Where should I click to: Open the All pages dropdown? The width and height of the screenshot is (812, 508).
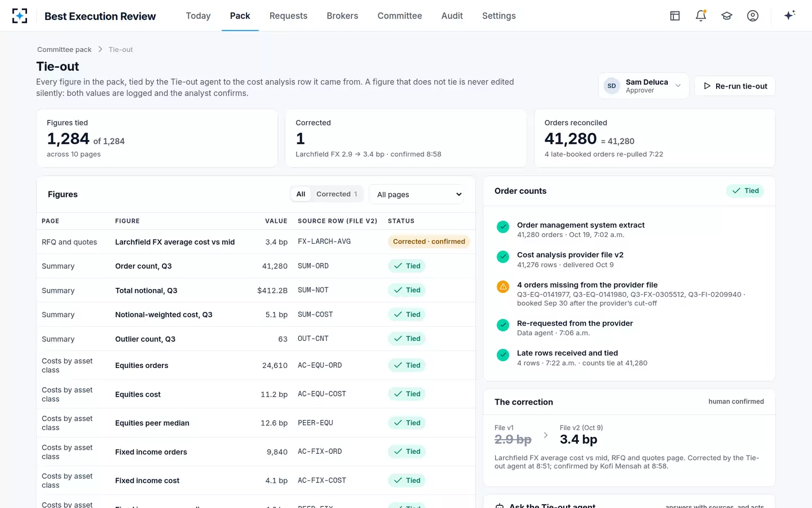417,194
